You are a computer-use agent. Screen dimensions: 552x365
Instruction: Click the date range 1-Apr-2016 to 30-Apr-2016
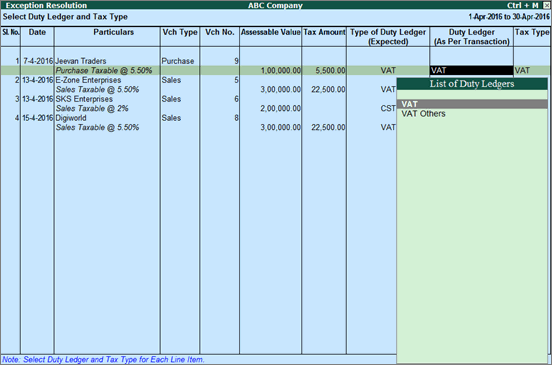pyautogui.click(x=509, y=17)
